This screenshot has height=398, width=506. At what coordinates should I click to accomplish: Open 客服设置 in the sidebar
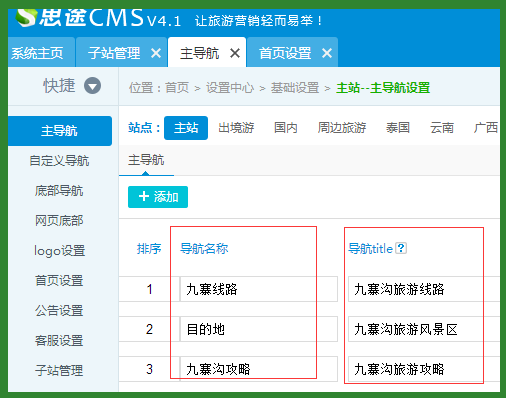(x=59, y=341)
